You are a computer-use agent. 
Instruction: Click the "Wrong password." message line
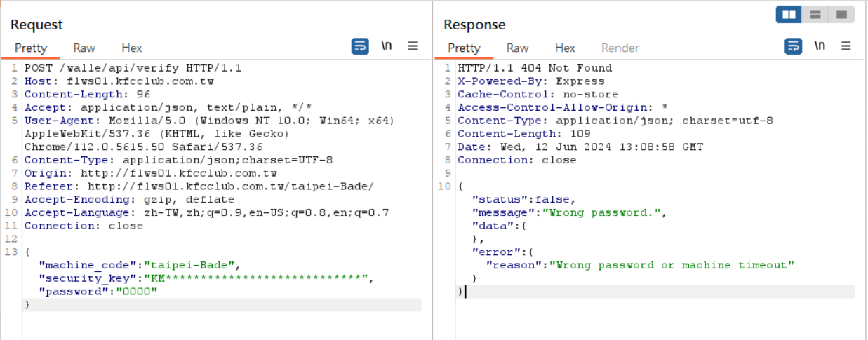tap(570, 212)
